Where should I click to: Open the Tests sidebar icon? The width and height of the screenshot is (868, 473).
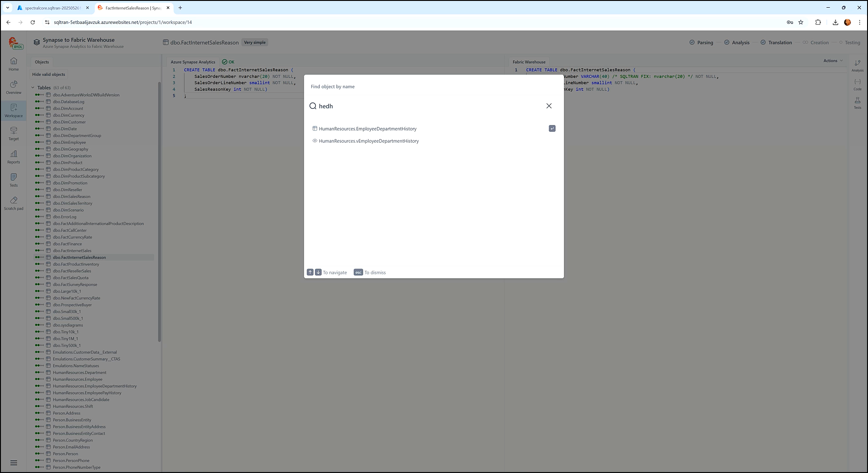tap(14, 180)
